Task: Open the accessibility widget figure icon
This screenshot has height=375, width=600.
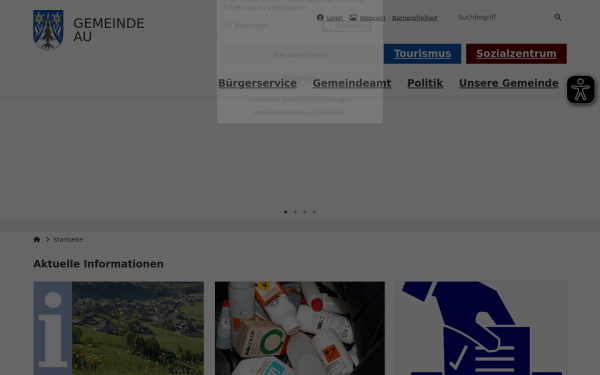Action: pos(580,90)
